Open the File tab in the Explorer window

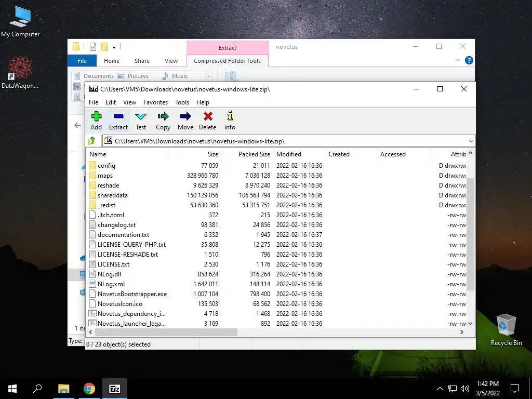click(82, 61)
